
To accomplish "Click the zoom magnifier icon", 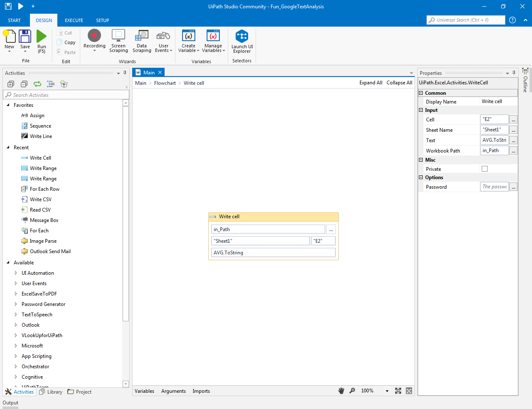I will 352,391.
